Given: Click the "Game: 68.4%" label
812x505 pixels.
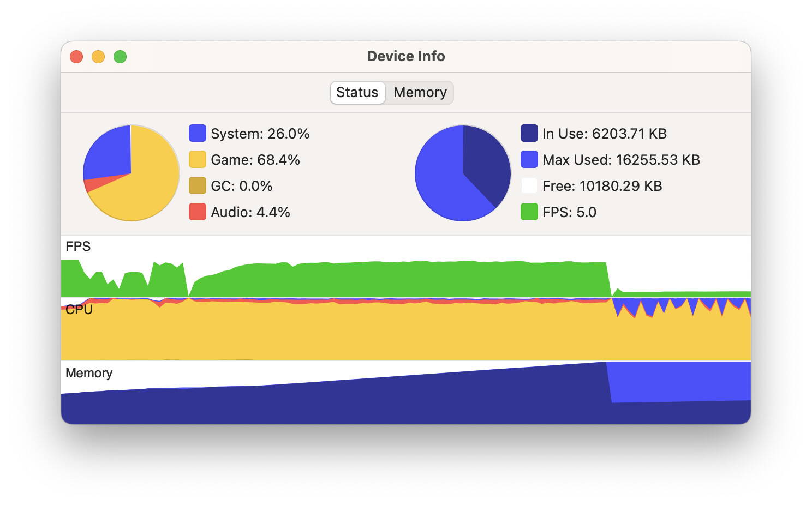Looking at the screenshot, I should [255, 160].
